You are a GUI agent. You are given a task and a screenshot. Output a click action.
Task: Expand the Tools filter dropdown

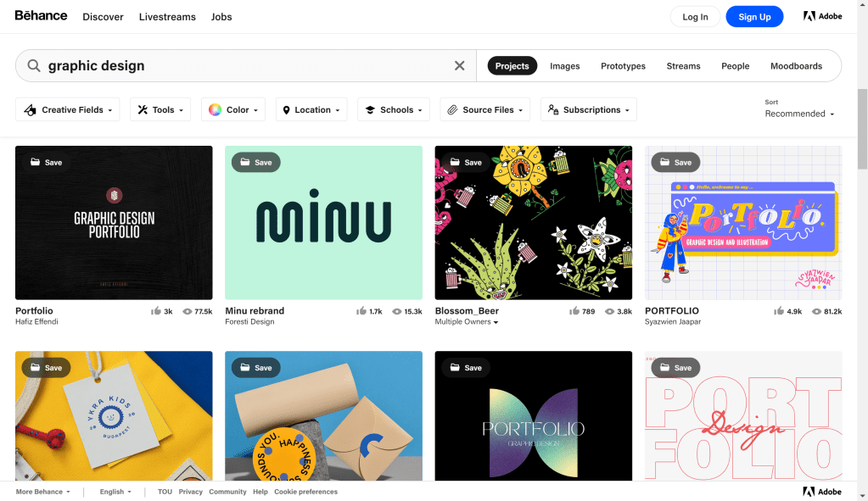click(x=160, y=109)
